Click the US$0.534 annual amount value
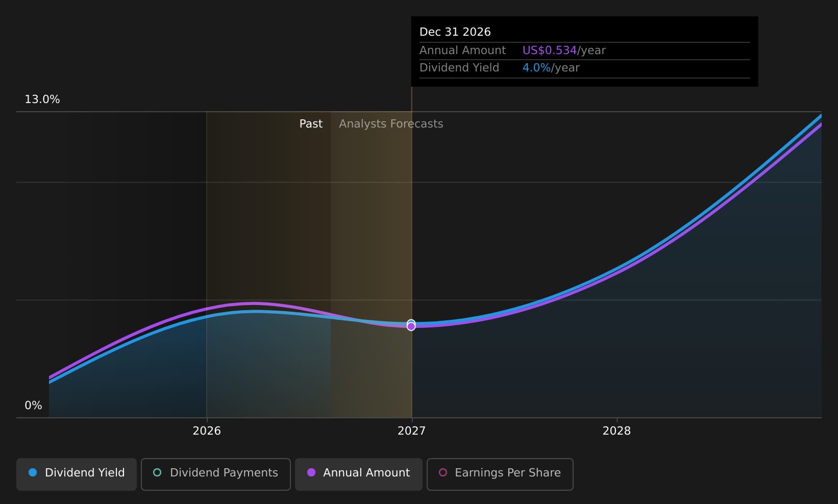The height and width of the screenshot is (504, 838). click(550, 51)
